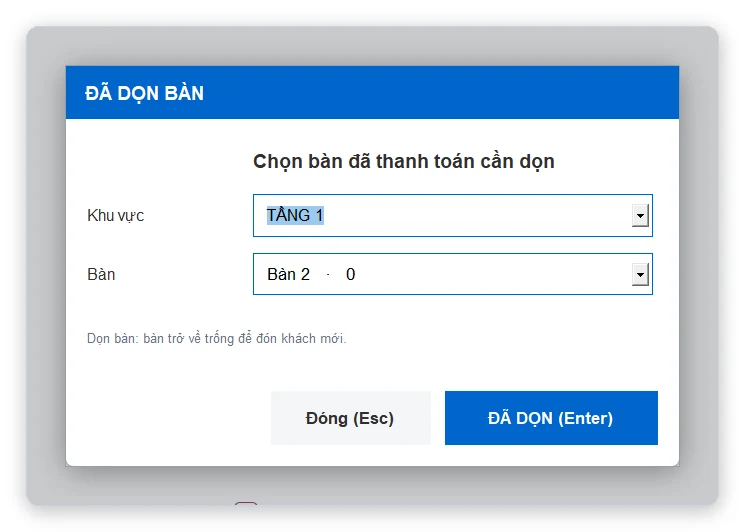Click the Bàn field label
Viewport: 745px width, 532px height.
pyautogui.click(x=101, y=274)
